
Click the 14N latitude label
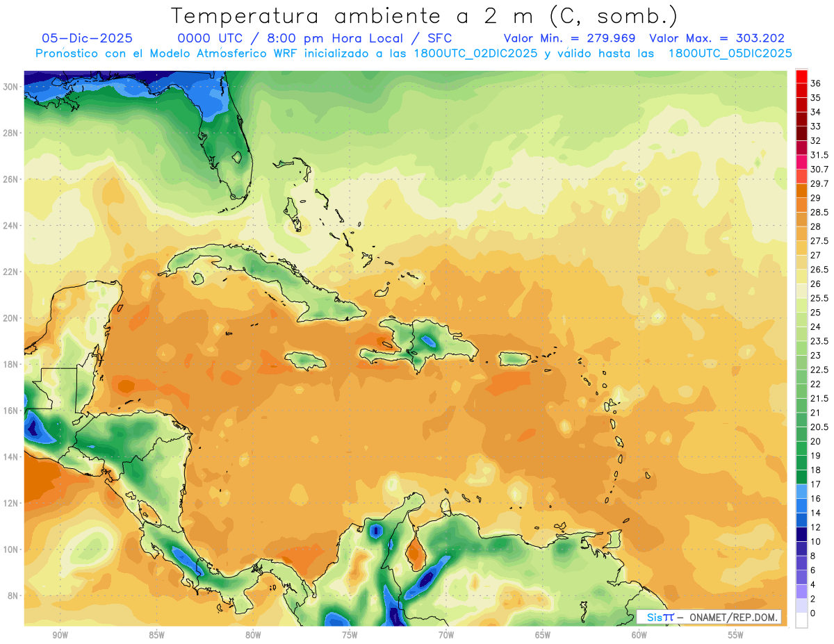[10, 457]
